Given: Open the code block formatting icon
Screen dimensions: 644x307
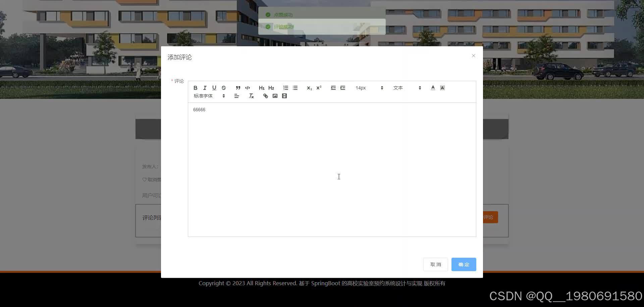Looking at the screenshot, I should pyautogui.click(x=248, y=88).
